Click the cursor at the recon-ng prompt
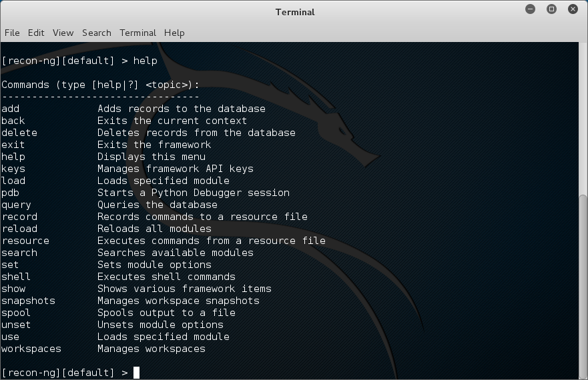The height and width of the screenshot is (380, 588). coord(137,373)
